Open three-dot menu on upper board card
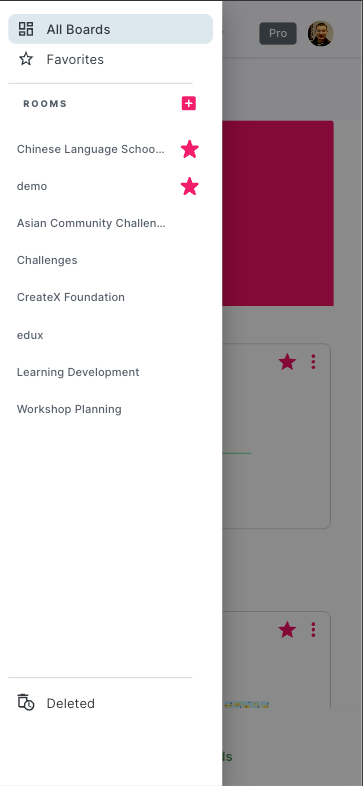 point(313,361)
